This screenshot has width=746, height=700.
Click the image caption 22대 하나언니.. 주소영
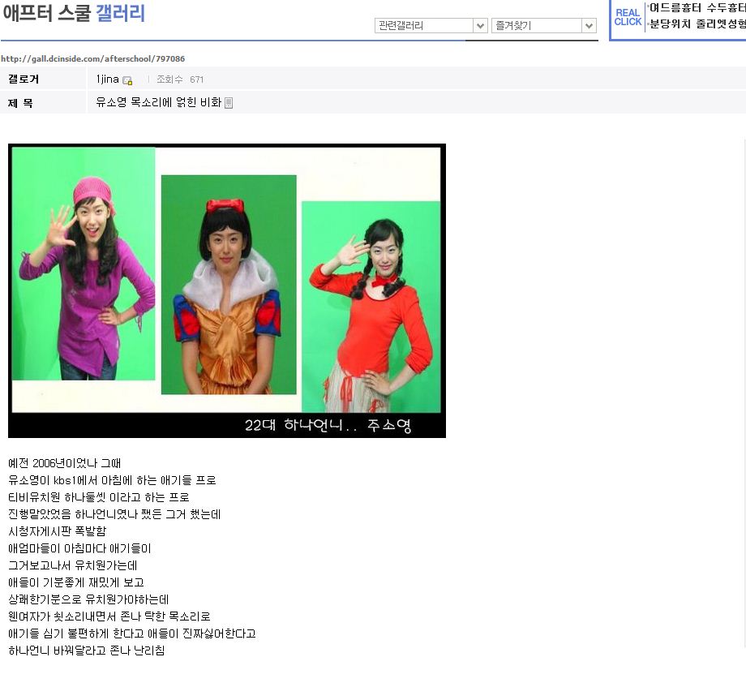pos(328,425)
